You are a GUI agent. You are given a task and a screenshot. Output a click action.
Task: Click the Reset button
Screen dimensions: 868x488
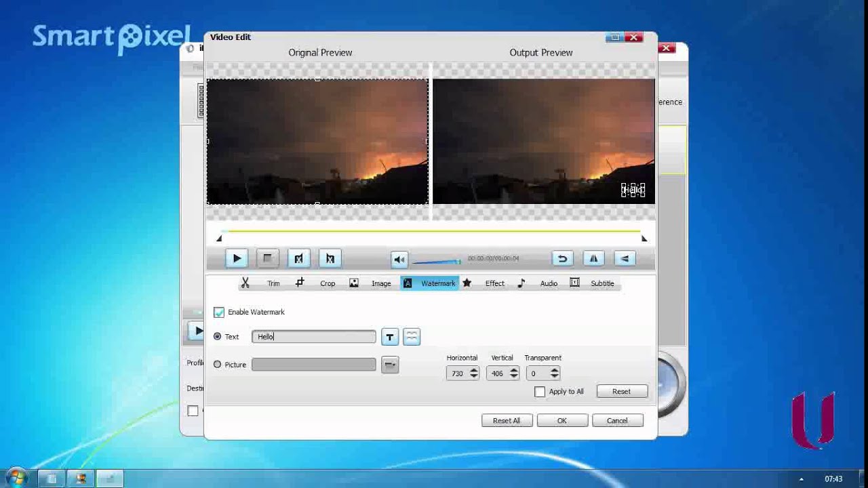(x=622, y=391)
